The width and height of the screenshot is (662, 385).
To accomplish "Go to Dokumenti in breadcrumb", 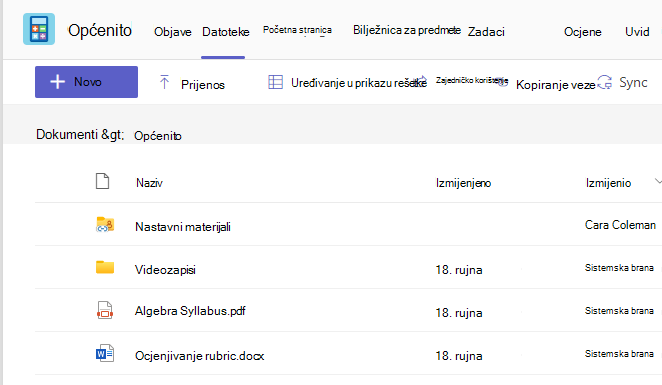I will pos(67,134).
